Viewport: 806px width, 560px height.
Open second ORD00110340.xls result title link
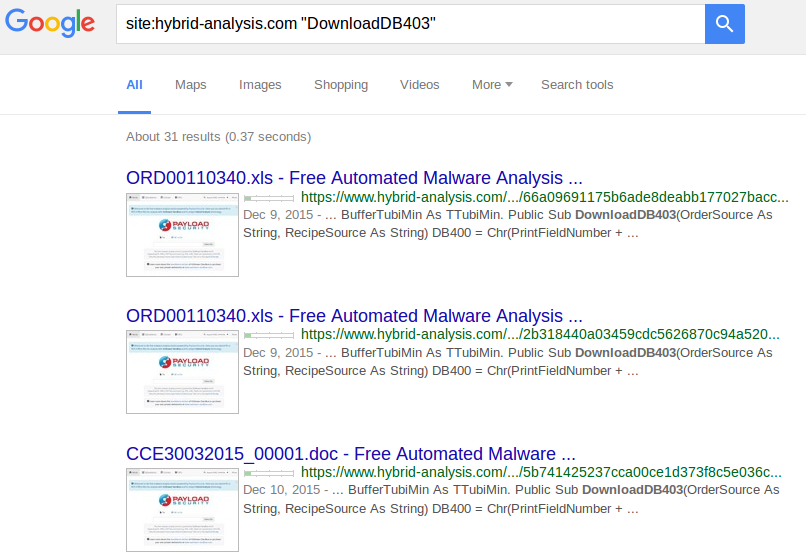[x=354, y=316]
